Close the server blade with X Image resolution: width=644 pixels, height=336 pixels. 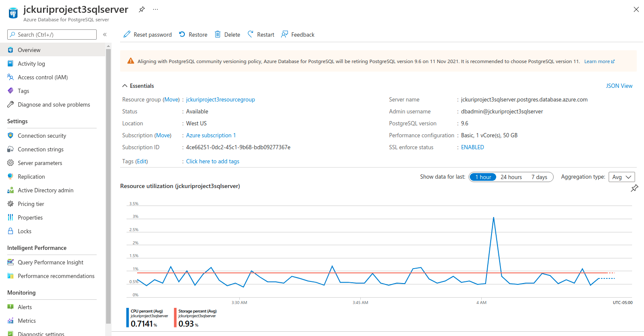pyautogui.click(x=636, y=9)
